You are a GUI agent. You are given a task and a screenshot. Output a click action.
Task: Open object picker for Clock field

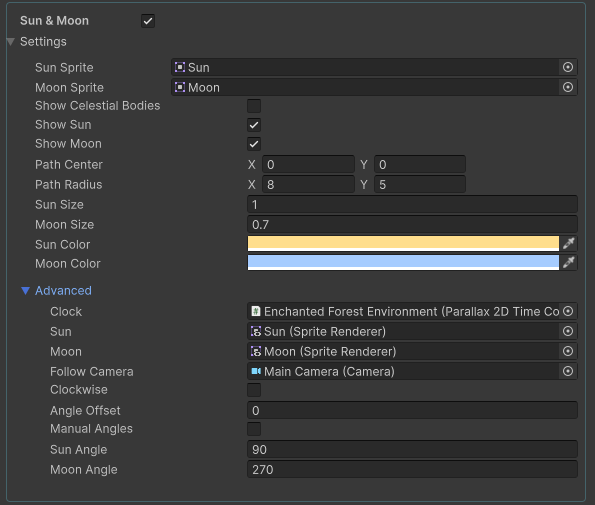pyautogui.click(x=568, y=311)
